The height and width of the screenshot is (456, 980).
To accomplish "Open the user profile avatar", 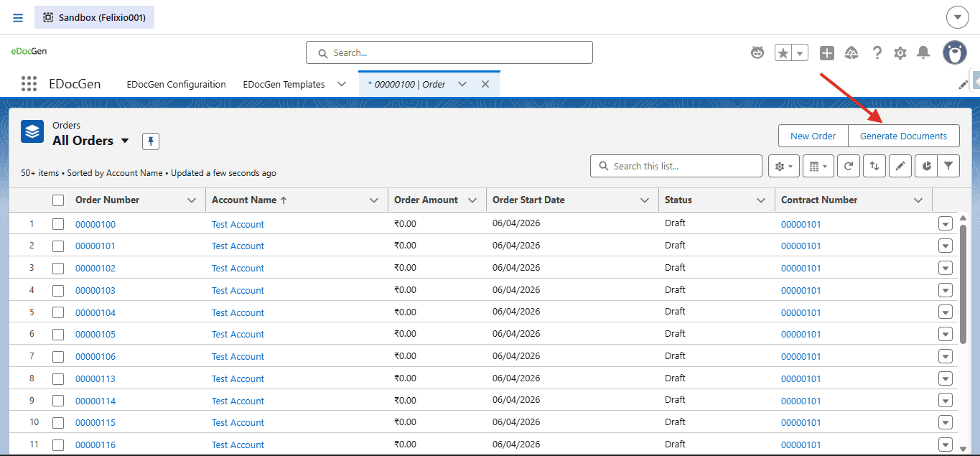I will click(x=955, y=52).
